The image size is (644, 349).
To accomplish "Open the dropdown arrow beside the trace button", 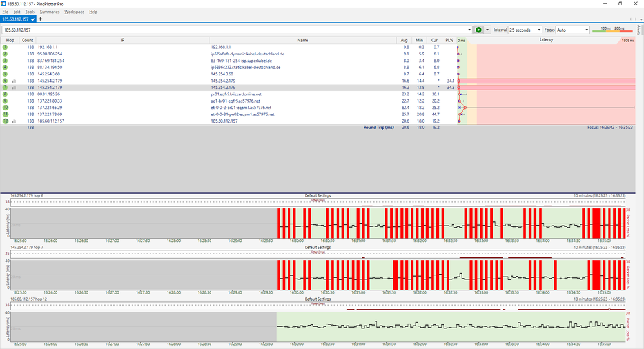I will (x=487, y=30).
